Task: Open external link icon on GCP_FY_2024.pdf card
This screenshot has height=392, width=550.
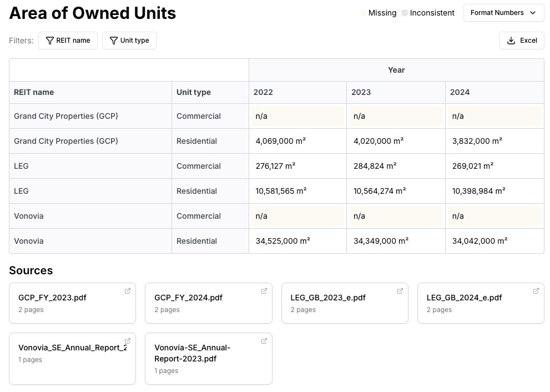Action: coord(264,291)
